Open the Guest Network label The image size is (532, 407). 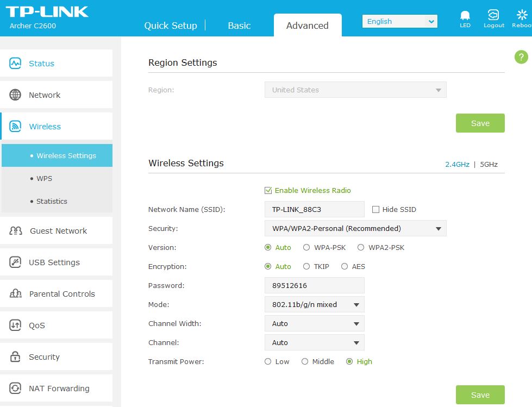pyautogui.click(x=58, y=230)
